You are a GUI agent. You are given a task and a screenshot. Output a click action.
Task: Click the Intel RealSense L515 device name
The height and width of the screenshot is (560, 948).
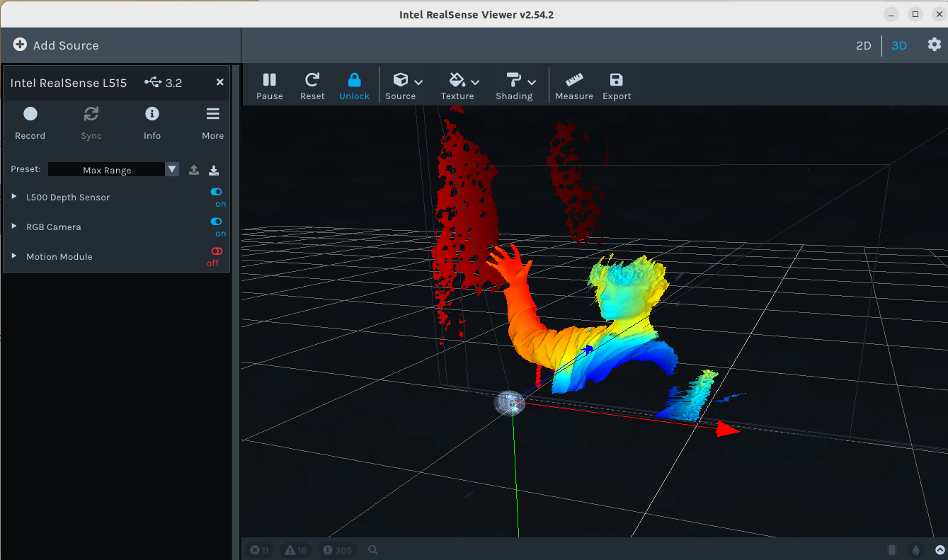tap(69, 83)
